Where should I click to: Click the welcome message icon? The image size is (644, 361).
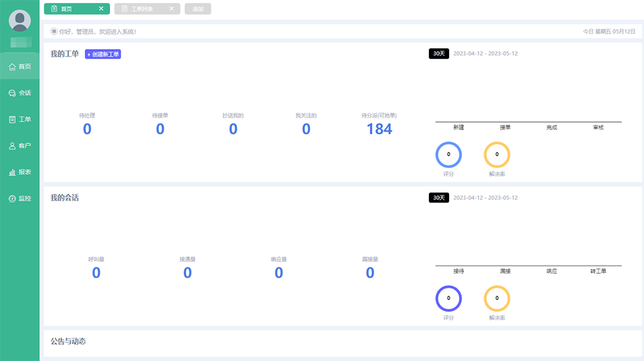pos(54,31)
